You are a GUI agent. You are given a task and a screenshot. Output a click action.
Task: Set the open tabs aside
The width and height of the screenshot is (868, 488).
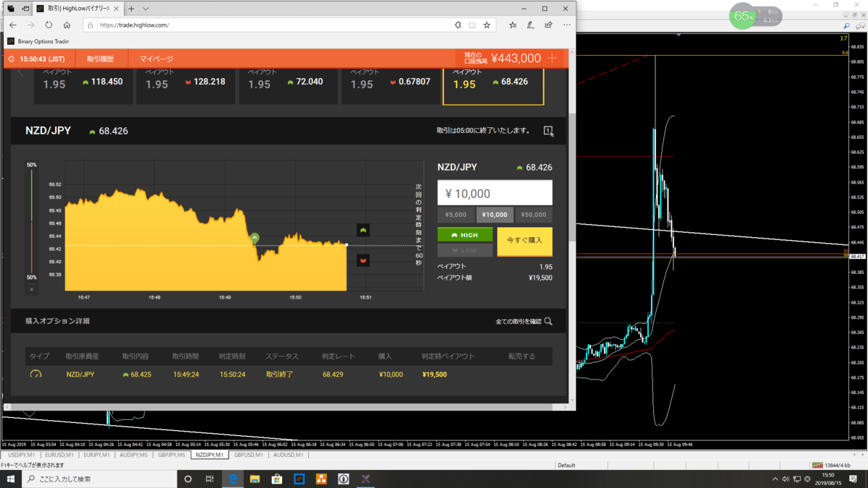pyautogui.click(x=25, y=9)
